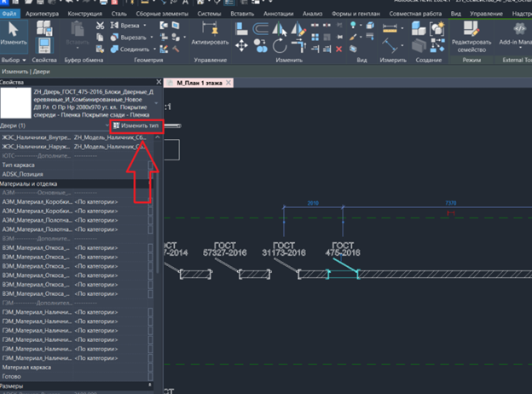This screenshot has width=532, height=394.
Task: Select the Тип каркаса property row
Action: click(x=77, y=165)
